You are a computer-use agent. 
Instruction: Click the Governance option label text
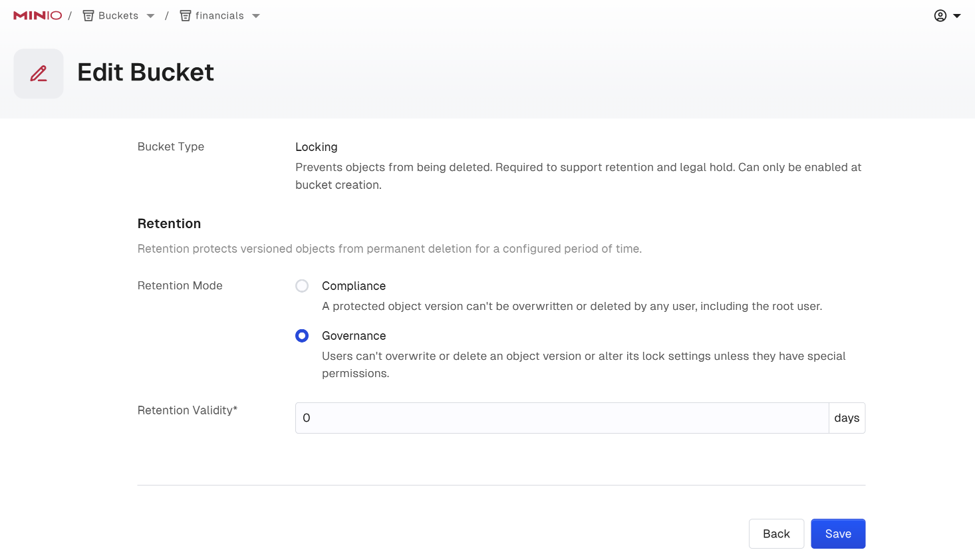[354, 336]
